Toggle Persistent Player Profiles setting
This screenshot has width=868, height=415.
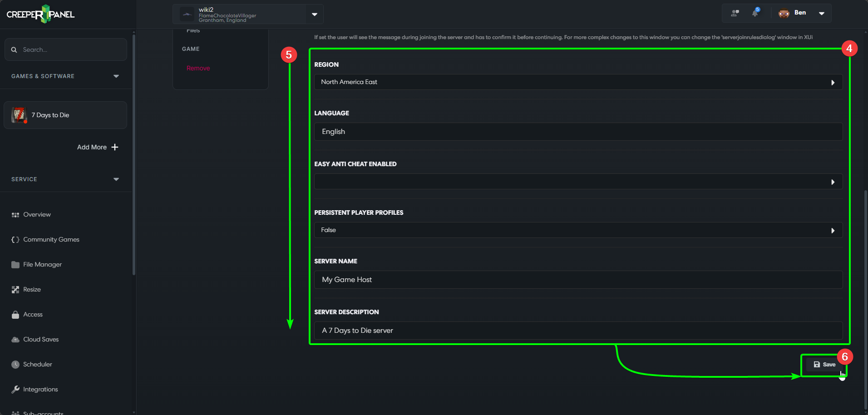tap(833, 230)
